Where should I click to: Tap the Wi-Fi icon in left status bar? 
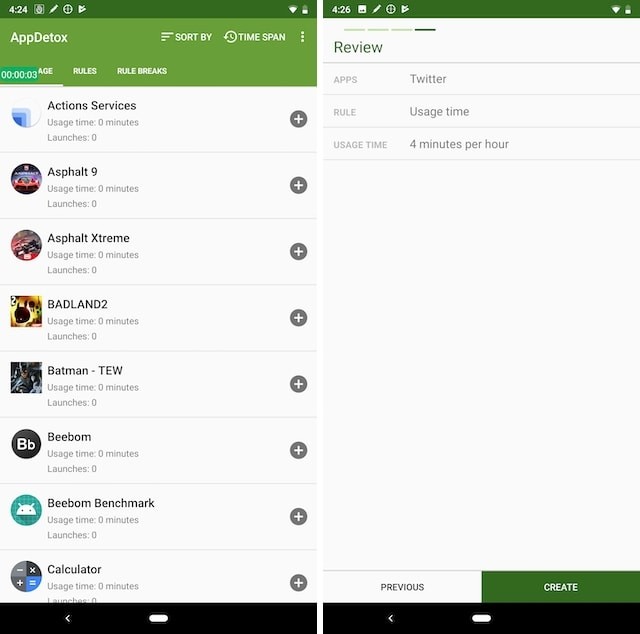(293, 9)
